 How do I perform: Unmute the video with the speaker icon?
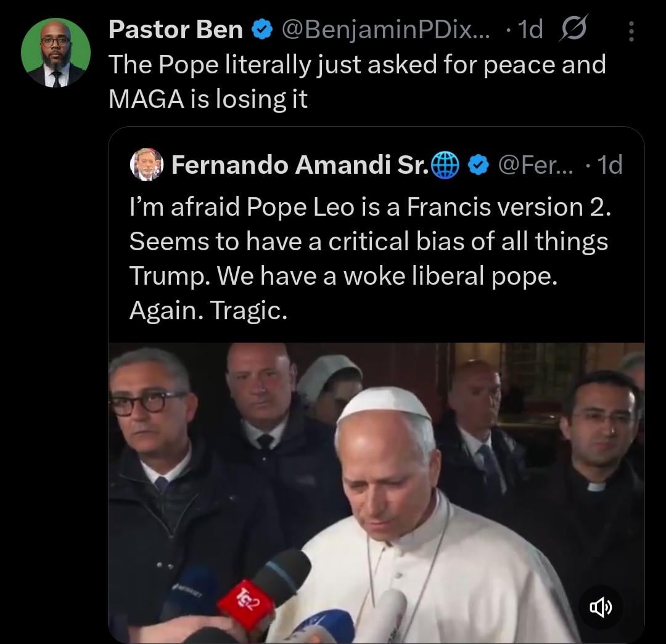(x=601, y=608)
